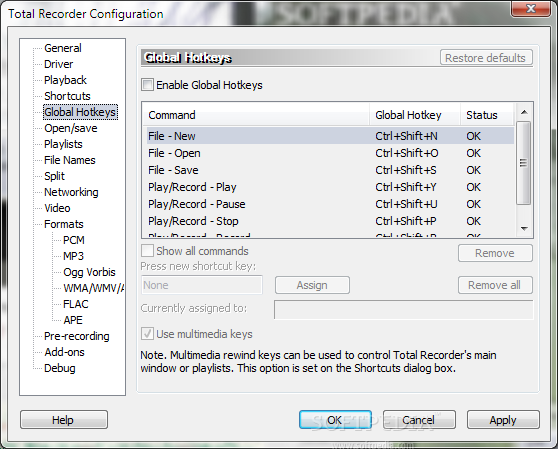Sort by the Command column header

256,115
